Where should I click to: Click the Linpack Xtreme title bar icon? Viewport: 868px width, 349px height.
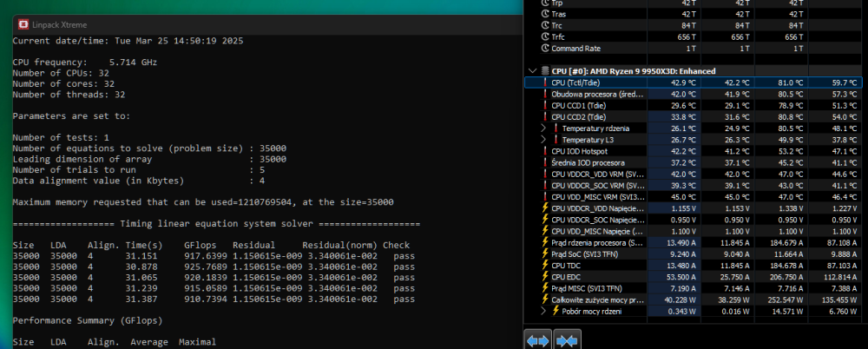(x=20, y=23)
